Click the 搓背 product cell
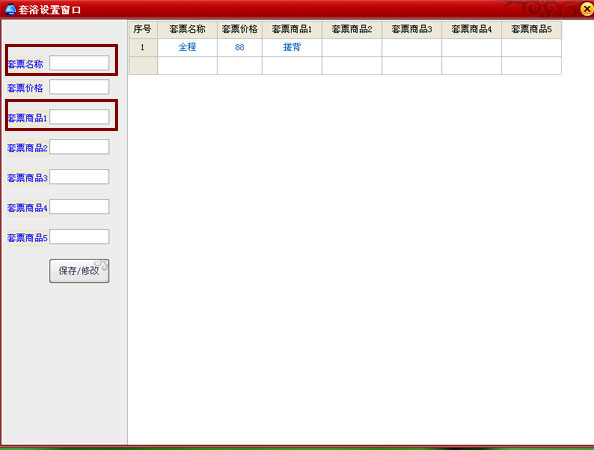The image size is (594, 450). 292,47
